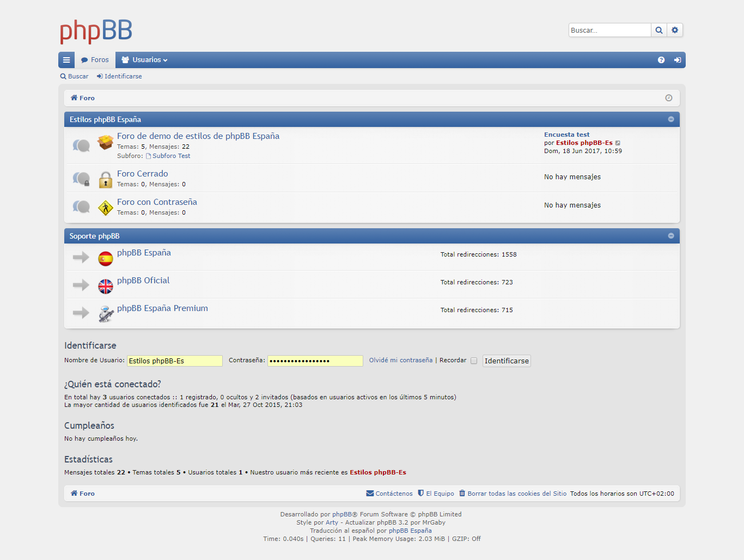Click the login icon in navbar
This screenshot has width=744, height=560.
pyautogui.click(x=677, y=60)
